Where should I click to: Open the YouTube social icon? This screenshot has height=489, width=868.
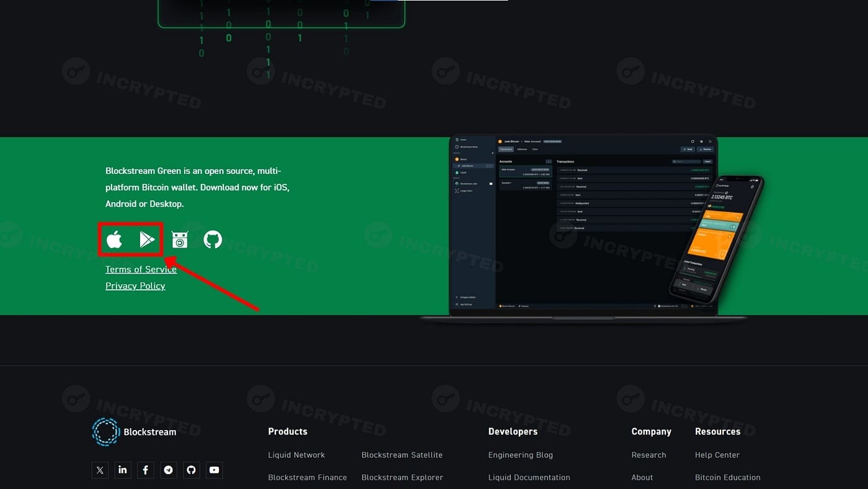point(215,470)
